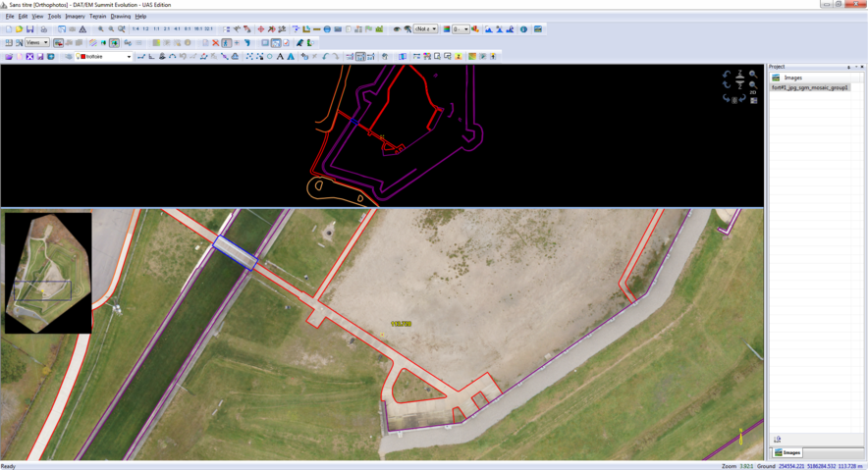
Task: Click the diagonal color stripes icon
Action: [x=93, y=42]
